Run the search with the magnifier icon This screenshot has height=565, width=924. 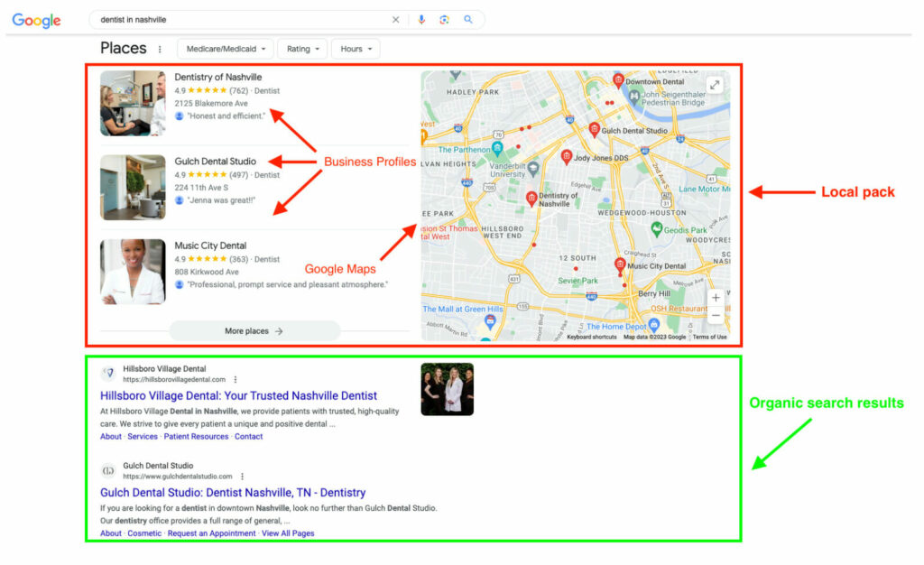(468, 19)
